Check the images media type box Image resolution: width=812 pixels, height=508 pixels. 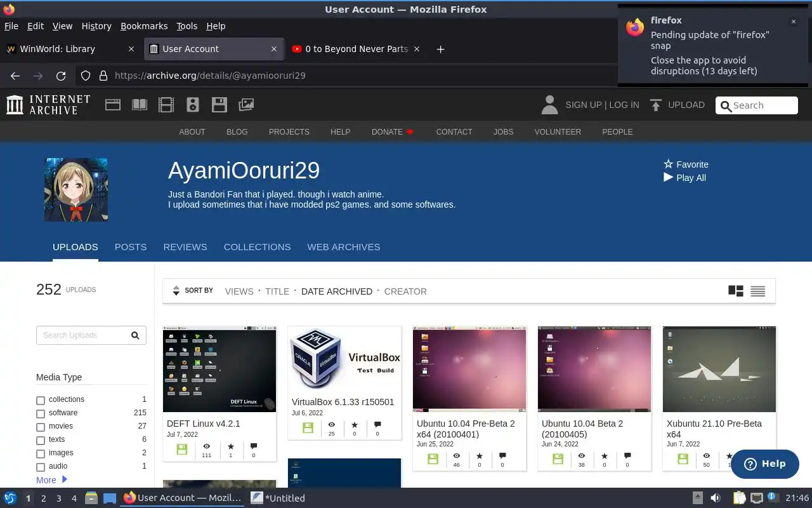click(41, 453)
